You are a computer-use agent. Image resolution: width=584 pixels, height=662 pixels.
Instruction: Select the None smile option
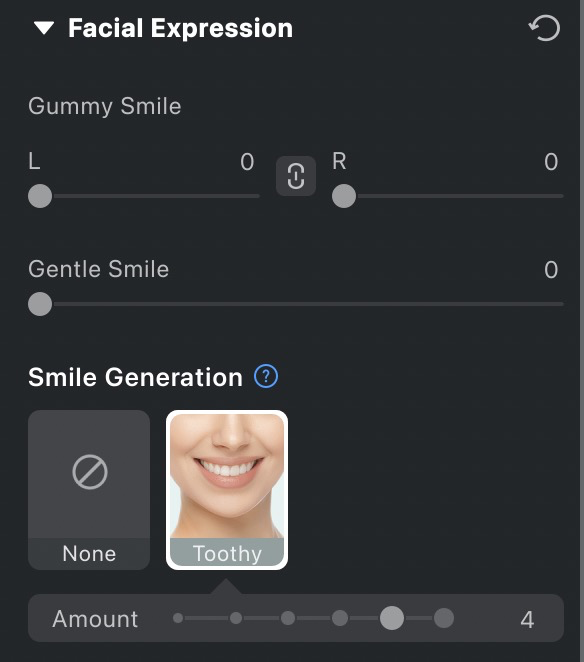pos(89,490)
